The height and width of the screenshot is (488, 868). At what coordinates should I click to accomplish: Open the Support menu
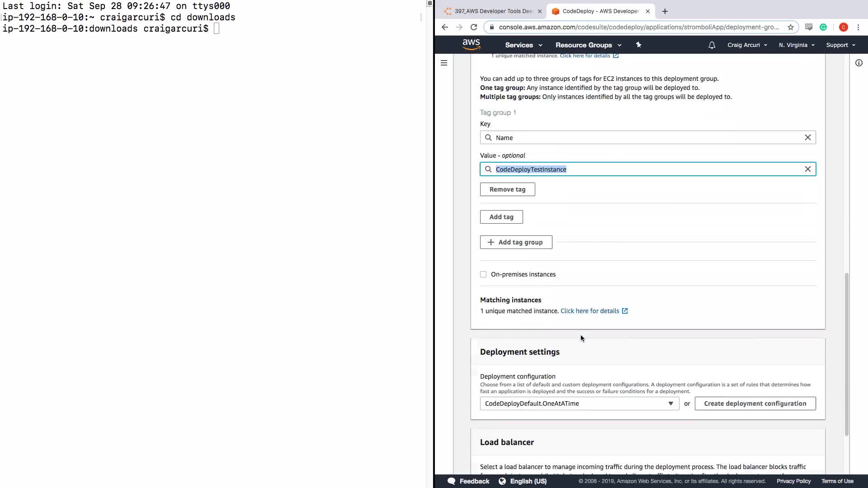click(x=840, y=45)
